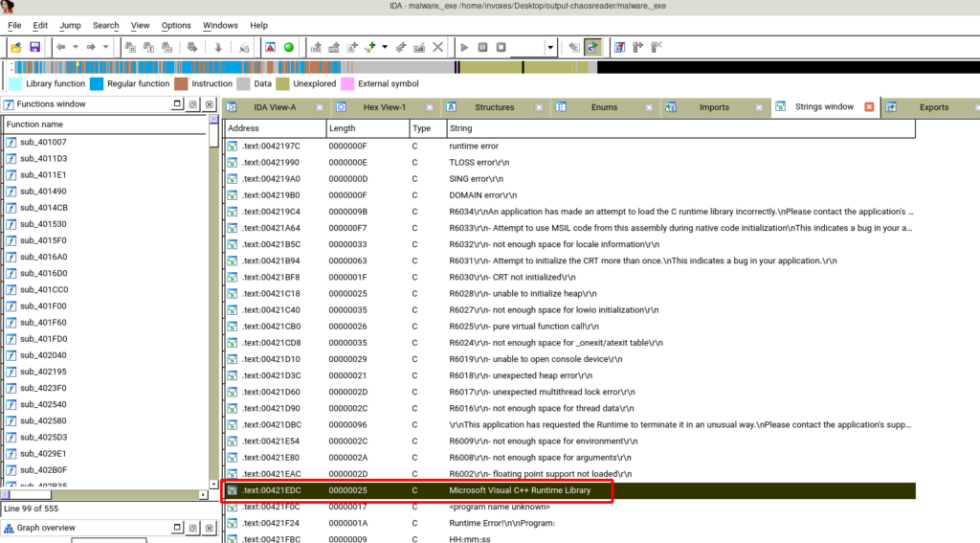Click the red triangle toolbar icon
This screenshot has height=543, width=980.
(270, 48)
